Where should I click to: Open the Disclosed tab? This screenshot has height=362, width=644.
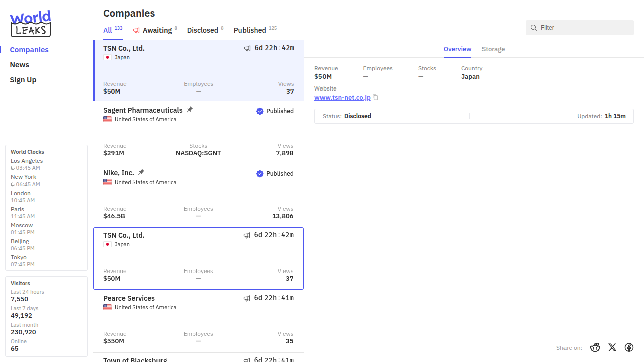[x=202, y=30]
